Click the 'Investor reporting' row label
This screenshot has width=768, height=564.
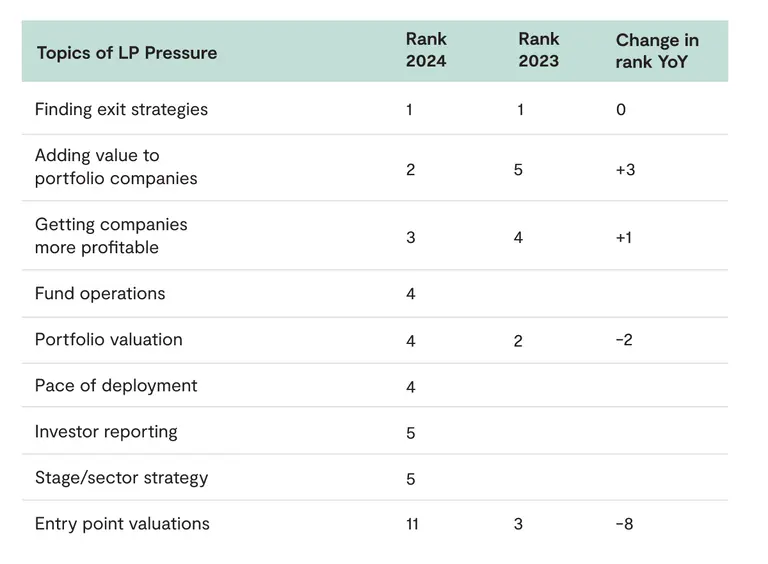(x=105, y=431)
